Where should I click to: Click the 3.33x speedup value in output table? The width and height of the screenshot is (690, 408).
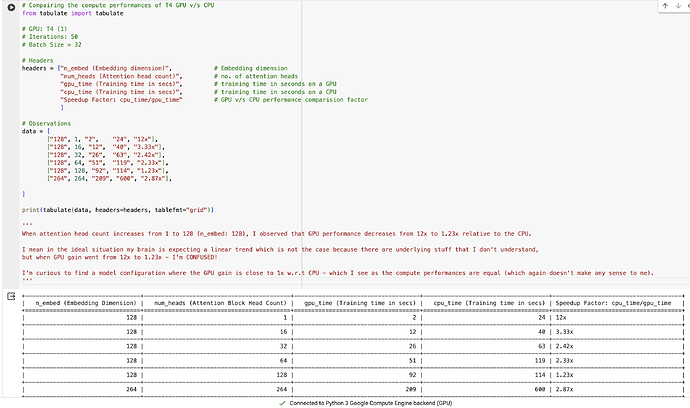567,329
